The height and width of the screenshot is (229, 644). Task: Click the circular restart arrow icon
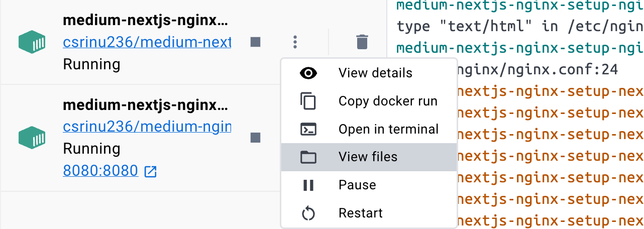pyautogui.click(x=308, y=213)
